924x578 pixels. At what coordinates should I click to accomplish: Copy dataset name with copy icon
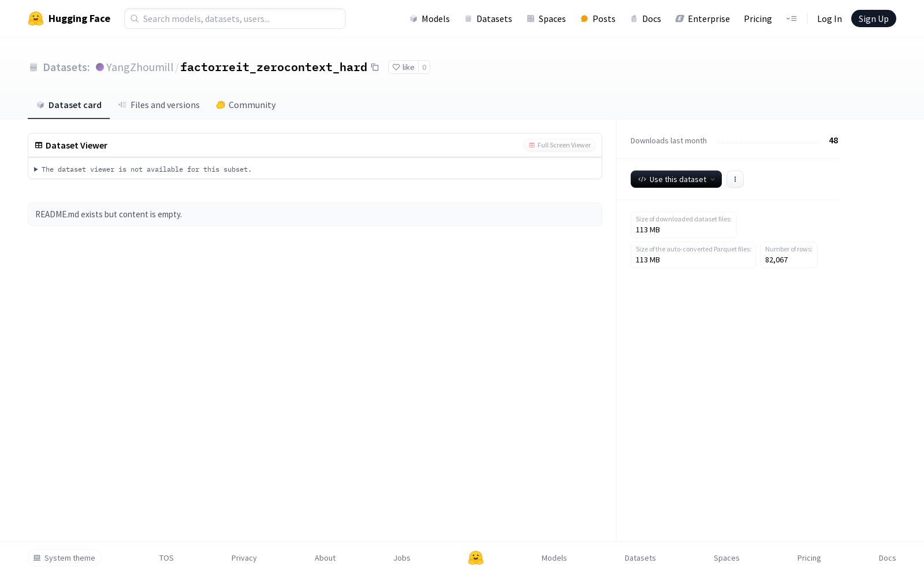coord(375,67)
